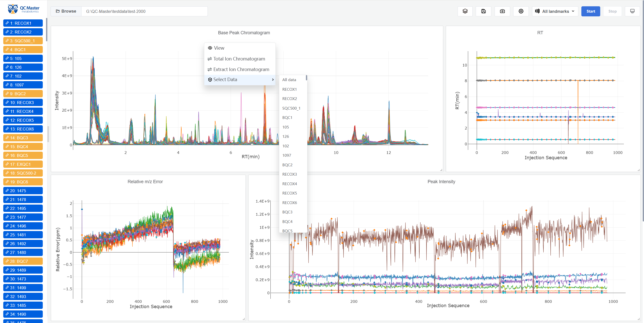Click the swap arrows before Total Ion Chromatogram
644x323 pixels.
pos(210,59)
